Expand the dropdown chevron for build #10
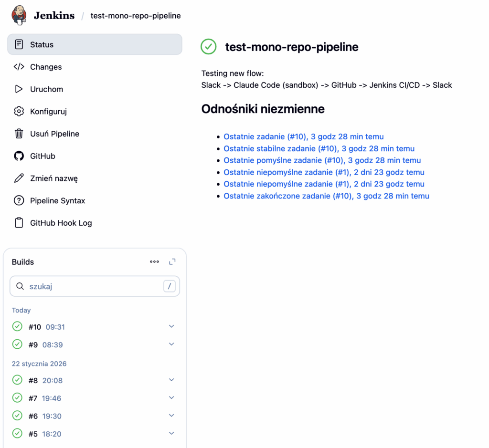This screenshot has height=448, width=489. point(171,326)
